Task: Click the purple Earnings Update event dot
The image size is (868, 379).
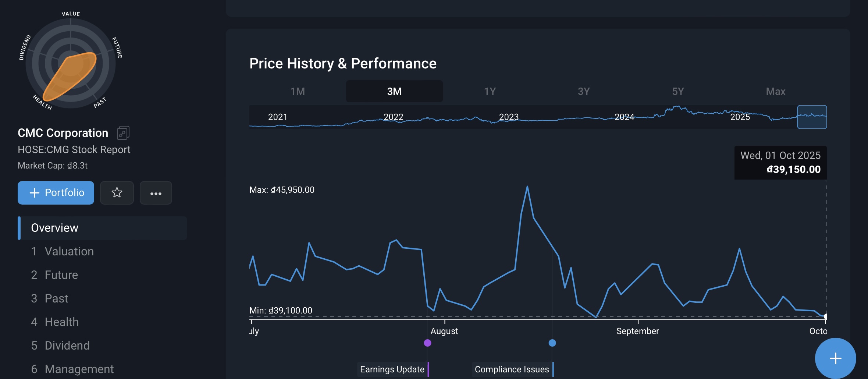Action: point(427,343)
